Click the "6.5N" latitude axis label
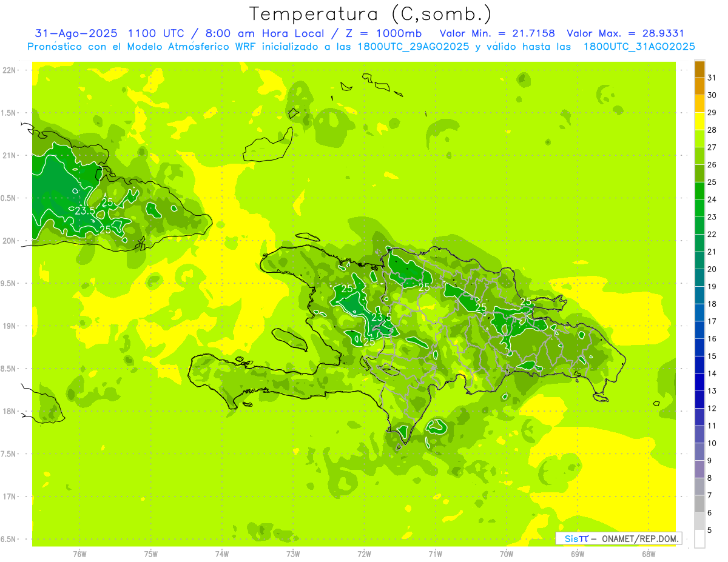This screenshot has height=562, width=728. pyautogui.click(x=8, y=539)
